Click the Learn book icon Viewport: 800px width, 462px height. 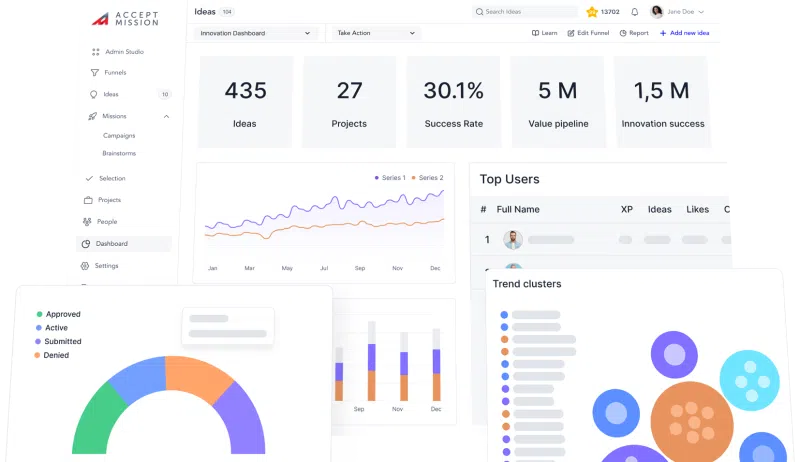coord(535,33)
